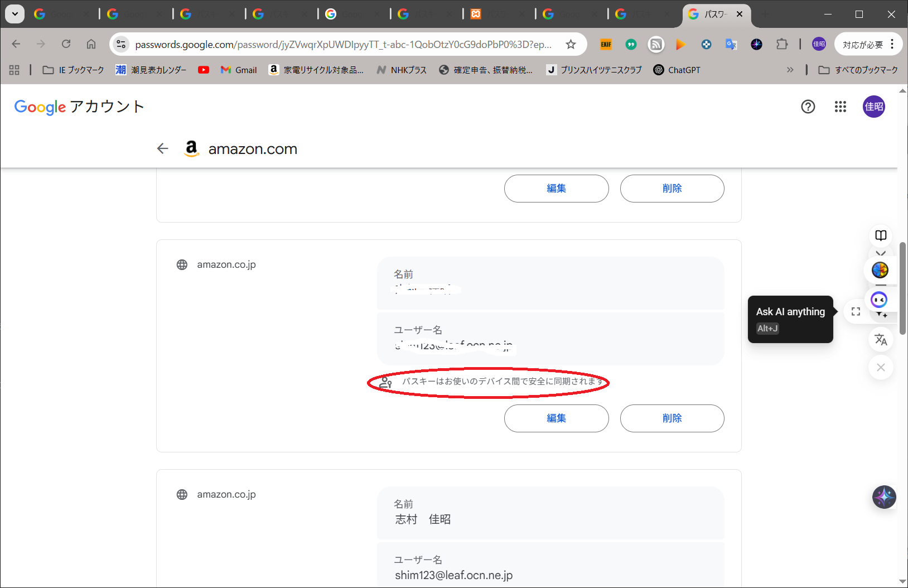Open the ChatGPT bookmark

pos(677,70)
